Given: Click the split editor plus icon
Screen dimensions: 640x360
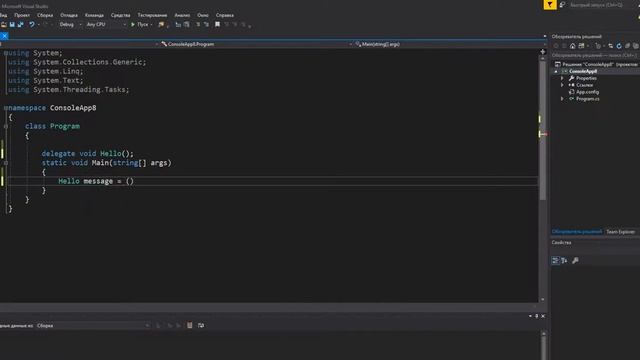Looking at the screenshot, I should click(542, 52).
